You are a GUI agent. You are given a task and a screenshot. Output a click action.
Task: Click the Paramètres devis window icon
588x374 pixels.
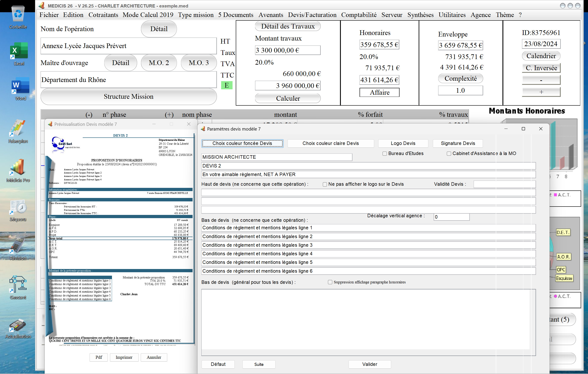(203, 129)
